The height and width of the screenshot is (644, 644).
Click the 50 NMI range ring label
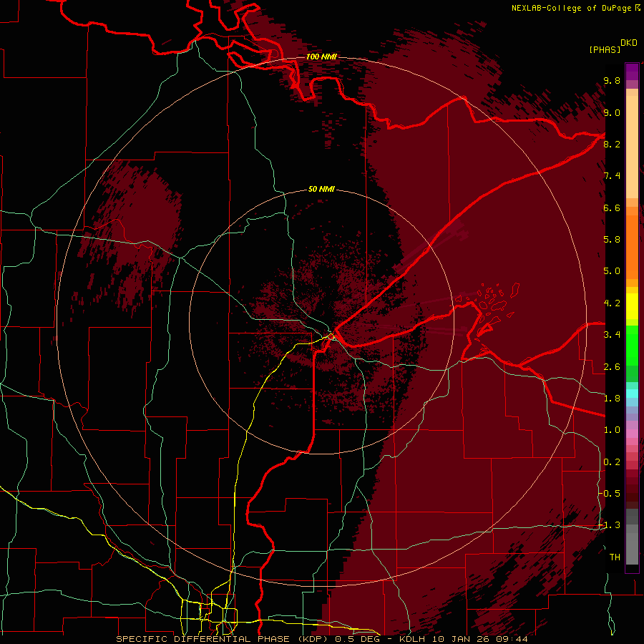pyautogui.click(x=321, y=190)
